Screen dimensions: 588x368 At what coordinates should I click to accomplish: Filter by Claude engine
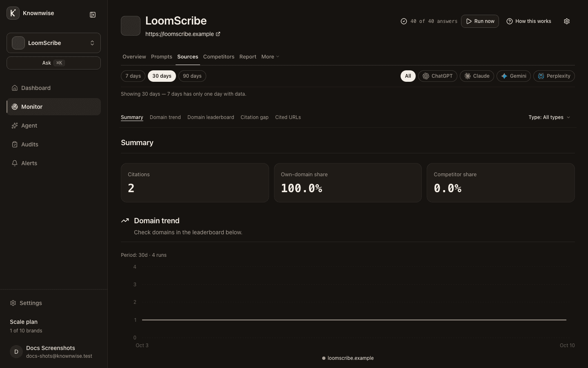click(x=477, y=76)
